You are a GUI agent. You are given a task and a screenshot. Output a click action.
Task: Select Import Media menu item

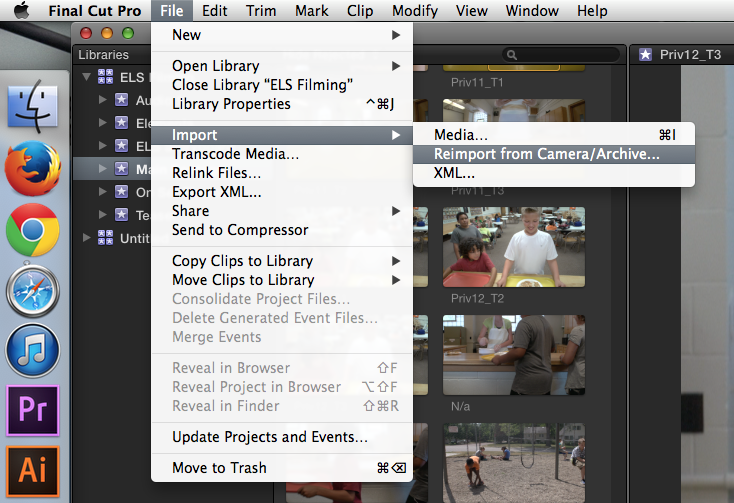tap(461, 135)
